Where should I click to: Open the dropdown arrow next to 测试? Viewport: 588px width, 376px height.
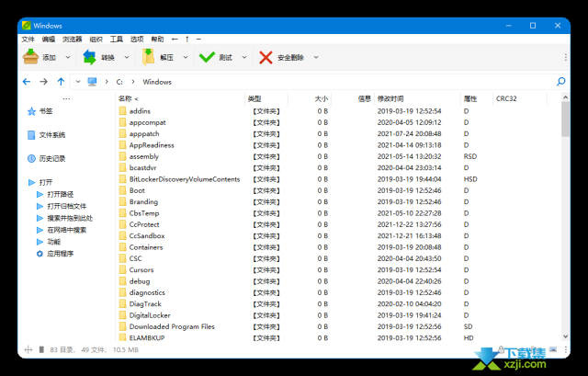(244, 57)
